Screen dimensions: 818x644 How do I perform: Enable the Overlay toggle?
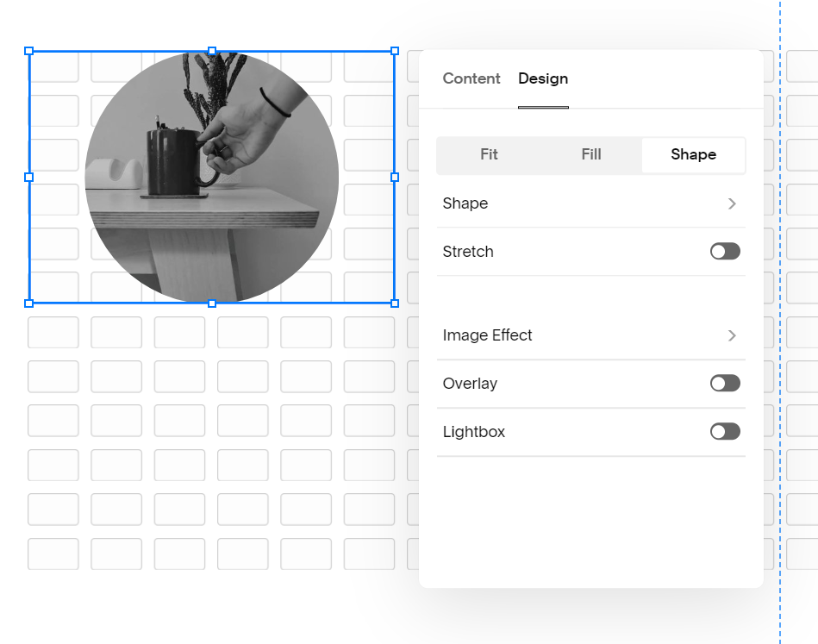(x=725, y=384)
